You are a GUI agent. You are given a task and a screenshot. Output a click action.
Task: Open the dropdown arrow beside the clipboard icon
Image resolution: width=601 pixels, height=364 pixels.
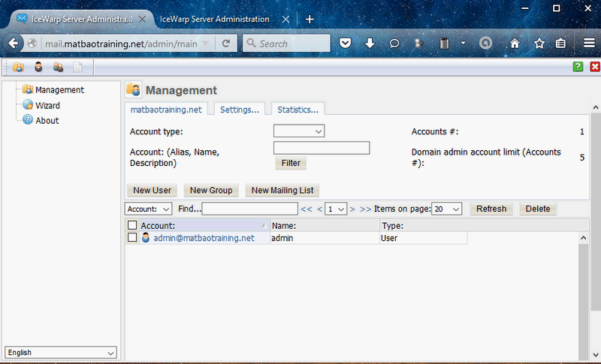[463, 43]
